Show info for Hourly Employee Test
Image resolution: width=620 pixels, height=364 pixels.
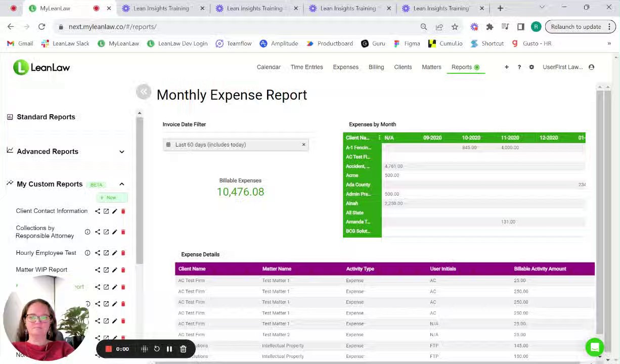coord(87,253)
